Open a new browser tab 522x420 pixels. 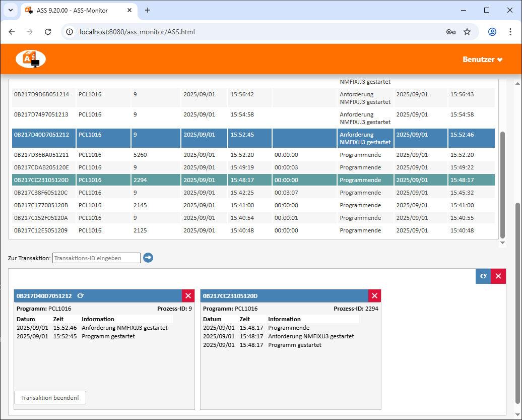coord(148,10)
